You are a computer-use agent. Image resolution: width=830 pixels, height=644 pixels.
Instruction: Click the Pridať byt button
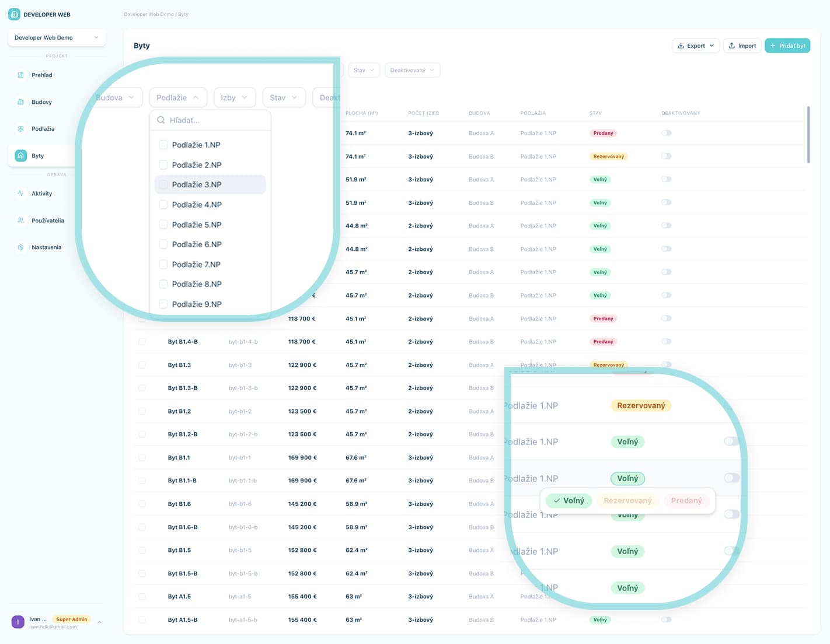click(x=787, y=45)
